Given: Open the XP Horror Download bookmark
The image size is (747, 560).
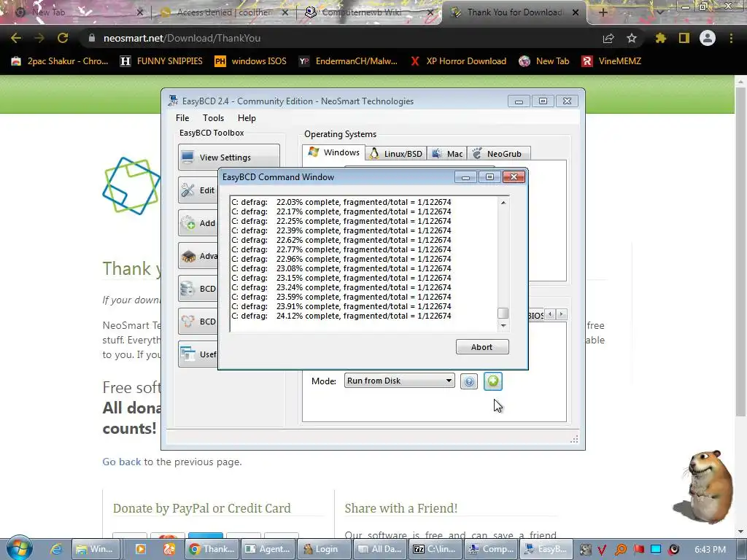Looking at the screenshot, I should tap(458, 61).
